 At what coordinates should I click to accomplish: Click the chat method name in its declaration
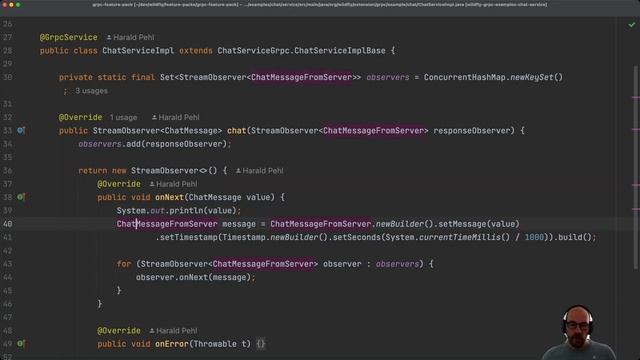236,131
